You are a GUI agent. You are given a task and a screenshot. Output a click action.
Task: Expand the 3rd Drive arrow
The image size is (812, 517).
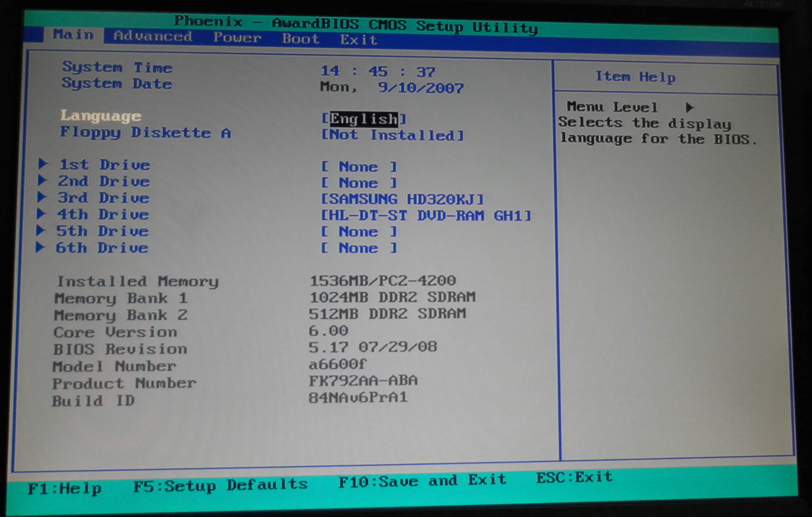[x=42, y=197]
